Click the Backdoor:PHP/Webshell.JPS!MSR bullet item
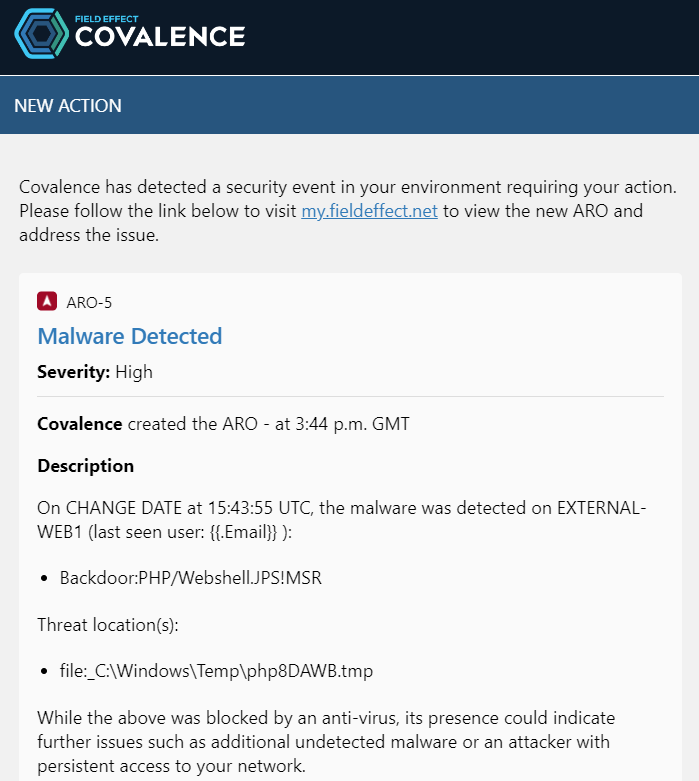 pyautogui.click(x=191, y=578)
